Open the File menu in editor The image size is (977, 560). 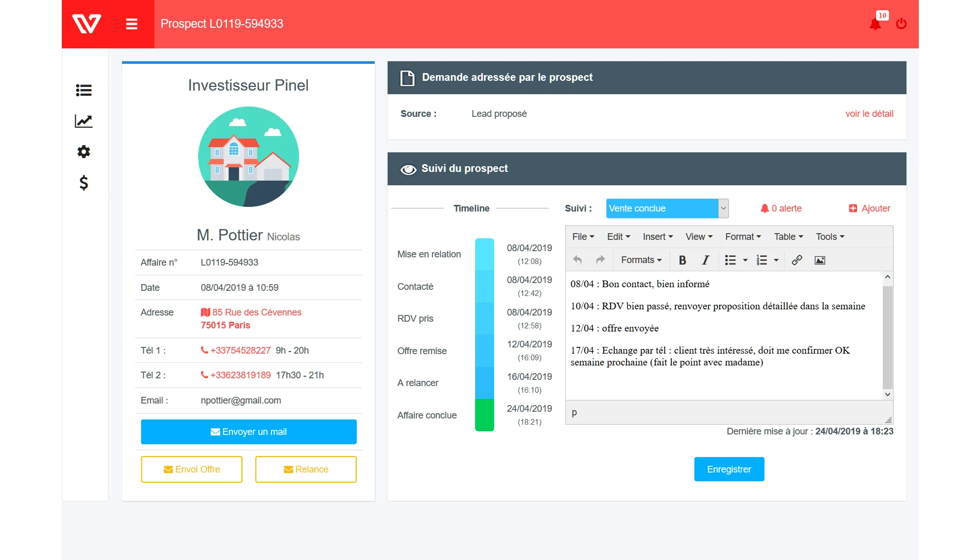pos(583,237)
